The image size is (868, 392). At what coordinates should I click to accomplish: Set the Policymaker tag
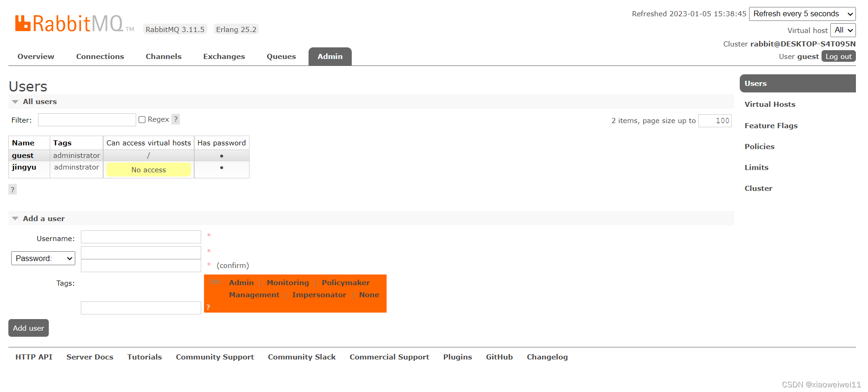pos(346,283)
